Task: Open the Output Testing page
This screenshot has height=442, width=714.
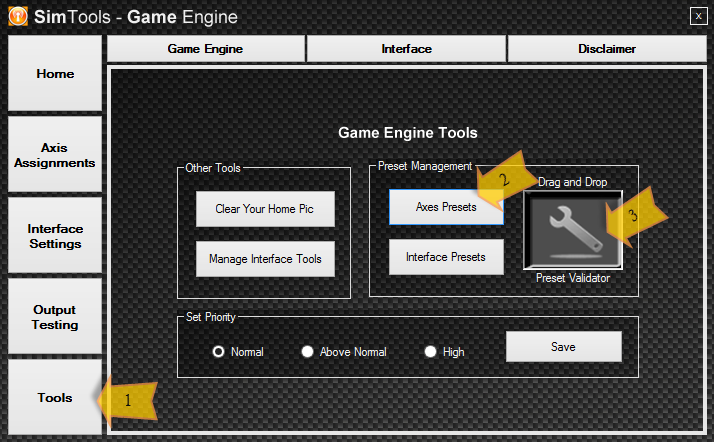Action: click(55, 316)
